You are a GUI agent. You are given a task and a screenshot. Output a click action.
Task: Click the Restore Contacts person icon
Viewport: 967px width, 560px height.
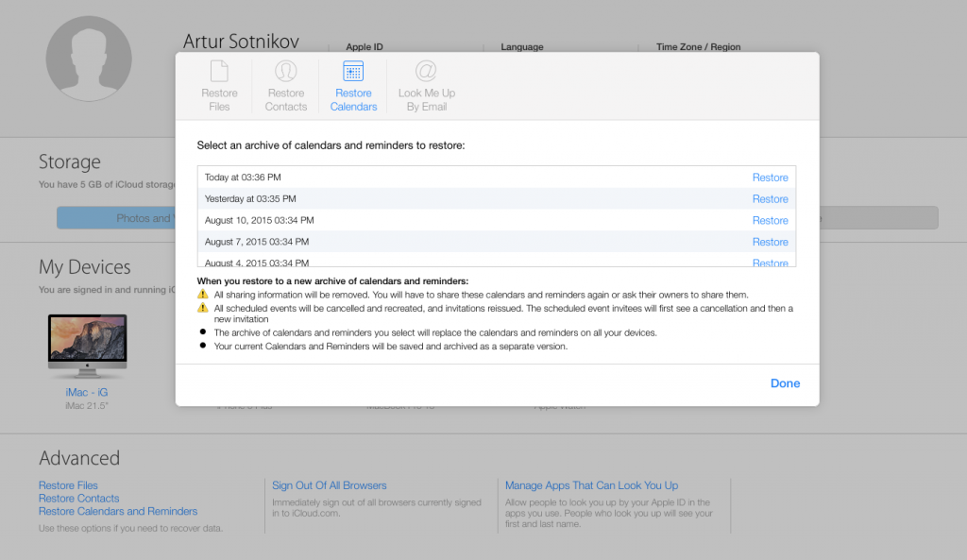click(x=285, y=72)
